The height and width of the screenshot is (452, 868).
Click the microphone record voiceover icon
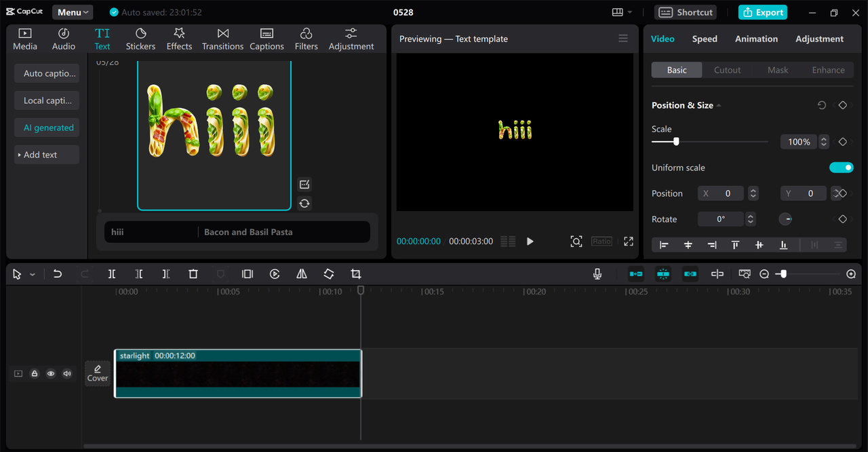pyautogui.click(x=597, y=274)
